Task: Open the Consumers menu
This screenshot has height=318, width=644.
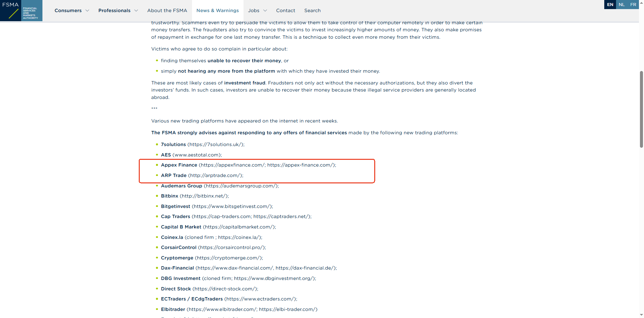Action: pyautogui.click(x=68, y=10)
